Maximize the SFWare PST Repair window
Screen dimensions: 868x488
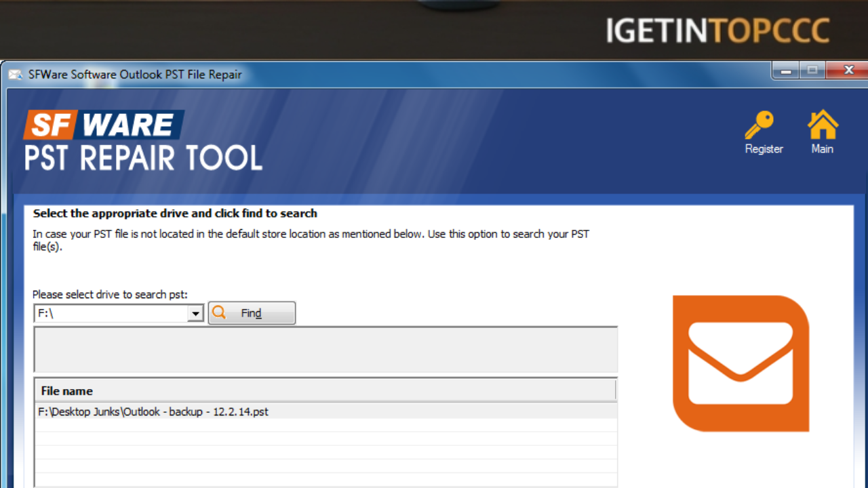(812, 70)
